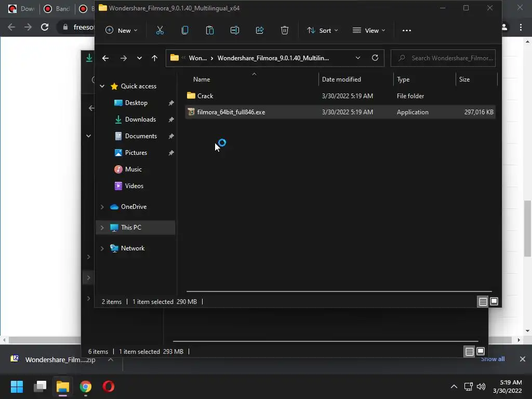Click the Delete trash icon
The width and height of the screenshot is (532, 399).
pyautogui.click(x=285, y=31)
